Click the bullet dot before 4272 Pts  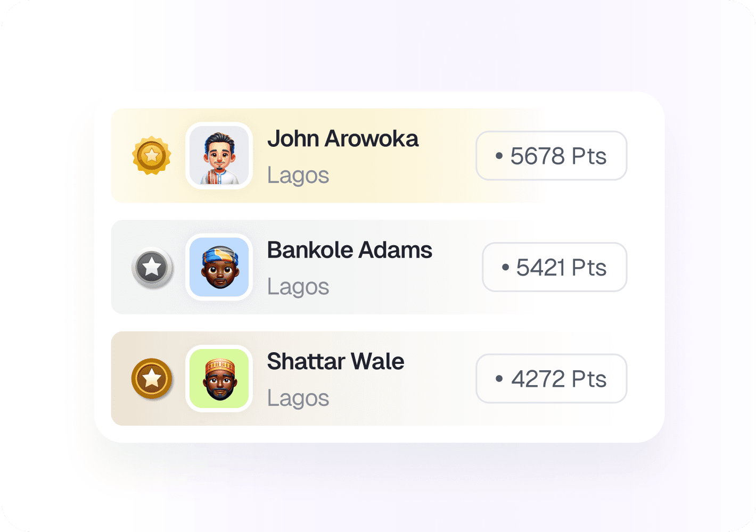[x=499, y=379]
